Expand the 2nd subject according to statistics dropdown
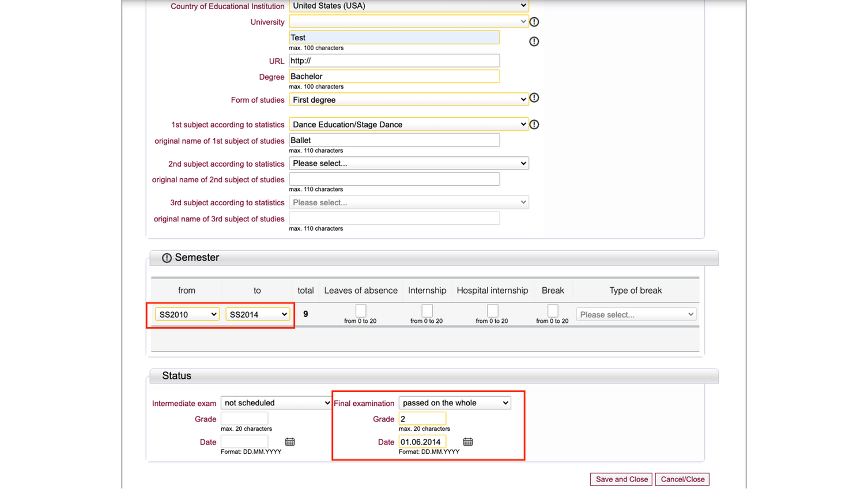868x489 pixels. [x=409, y=163]
